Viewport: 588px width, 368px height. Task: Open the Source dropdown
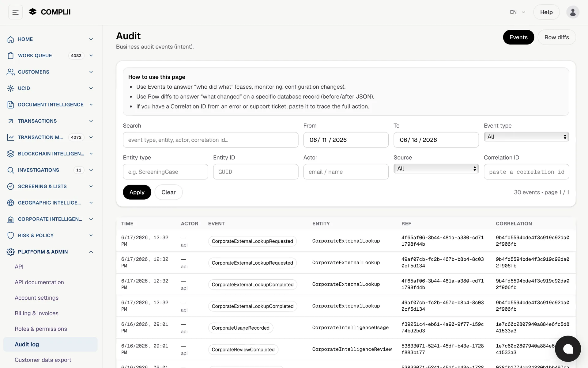[436, 169]
